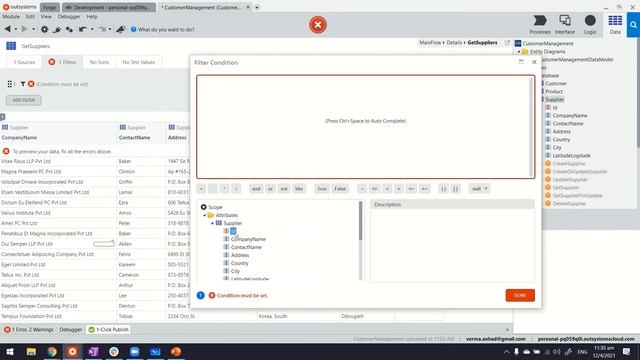The image size is (640, 360).
Task: Click the blue help icon in dialog
Action: (200, 295)
